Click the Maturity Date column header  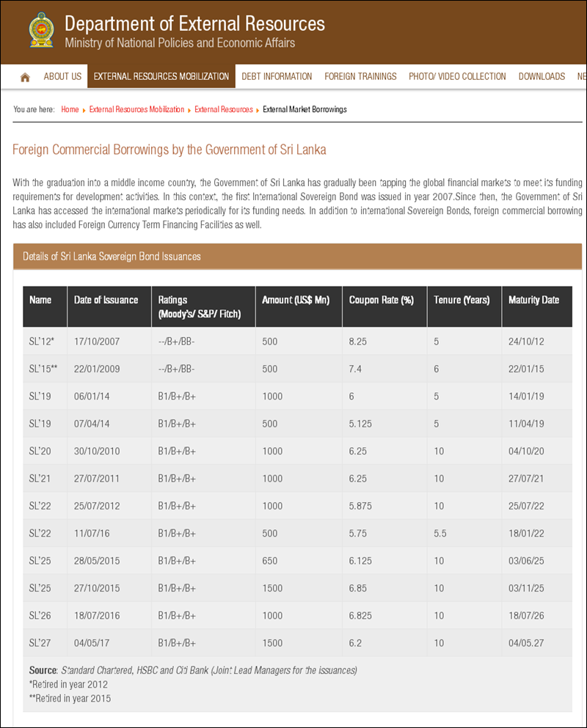pos(533,300)
